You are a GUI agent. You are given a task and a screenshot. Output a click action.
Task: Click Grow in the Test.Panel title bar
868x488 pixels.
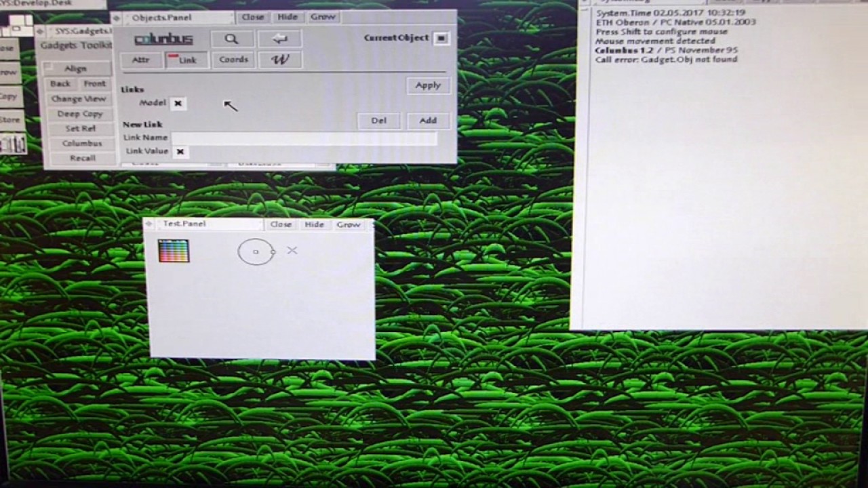tap(349, 224)
